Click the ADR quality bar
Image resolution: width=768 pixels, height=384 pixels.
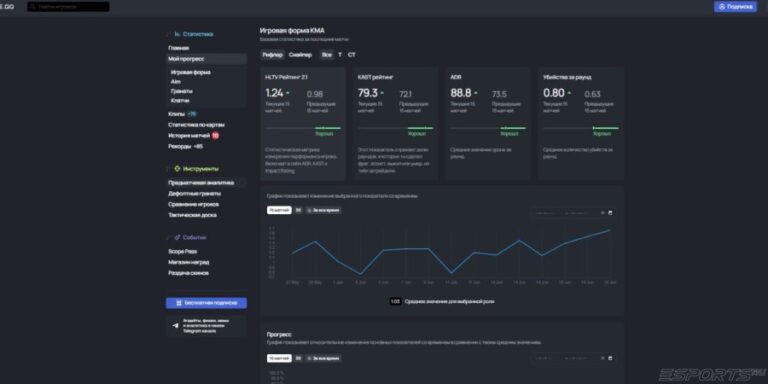point(488,128)
